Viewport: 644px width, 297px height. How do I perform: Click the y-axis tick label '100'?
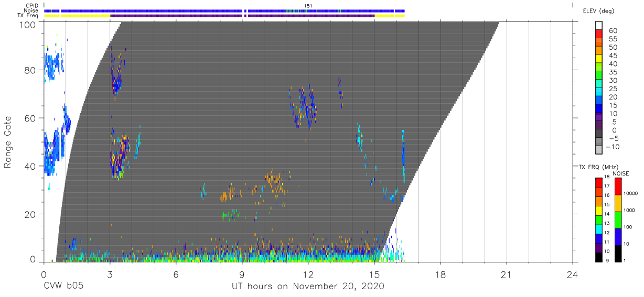pos(27,25)
